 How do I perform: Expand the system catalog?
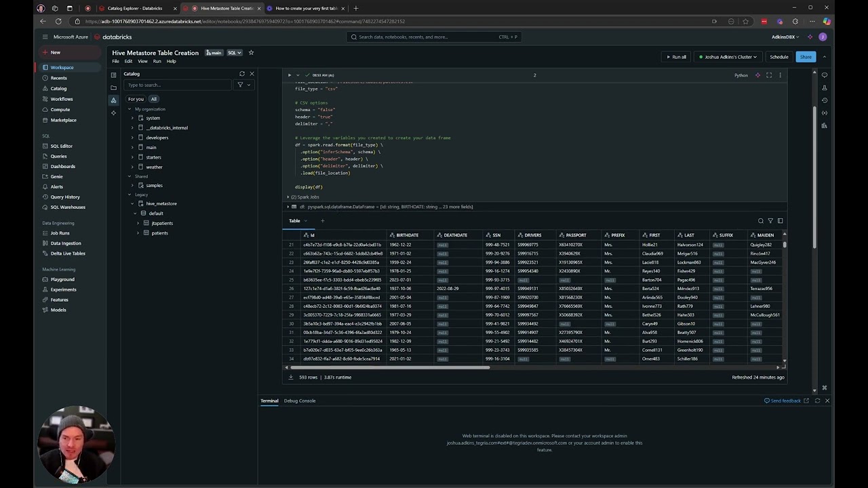[132, 118]
